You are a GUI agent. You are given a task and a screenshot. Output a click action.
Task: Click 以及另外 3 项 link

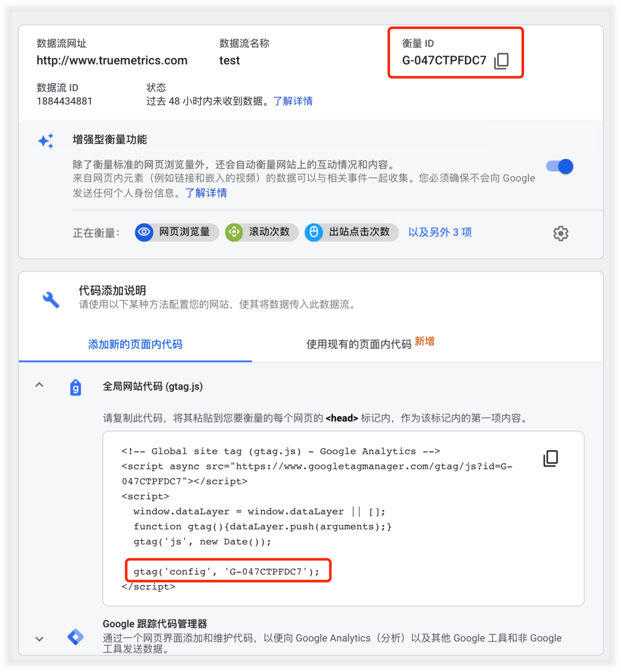(440, 232)
